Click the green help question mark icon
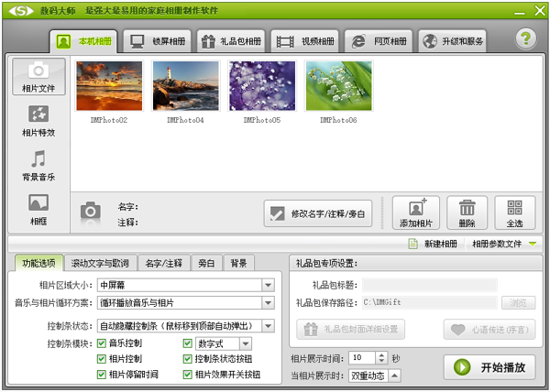Viewport: 550px width, 392px height. click(x=525, y=38)
